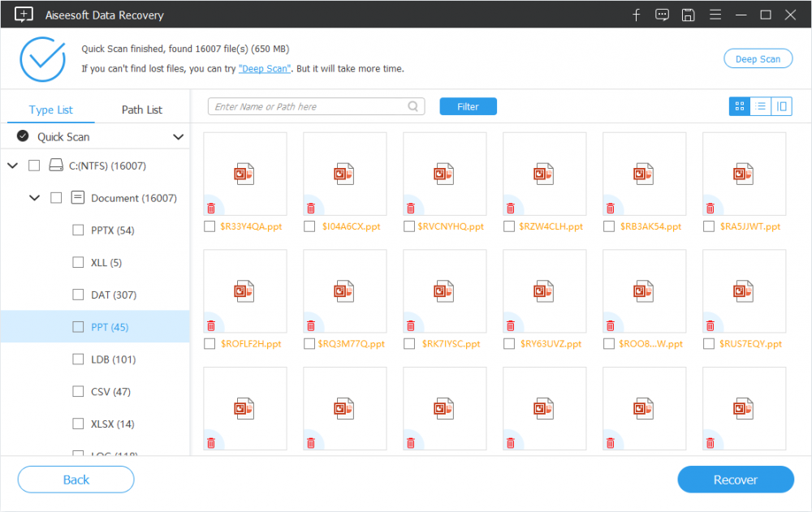This screenshot has height=512, width=812.
Task: Open the $RZW4CLH.ppt file thumbnail
Action: [544, 174]
